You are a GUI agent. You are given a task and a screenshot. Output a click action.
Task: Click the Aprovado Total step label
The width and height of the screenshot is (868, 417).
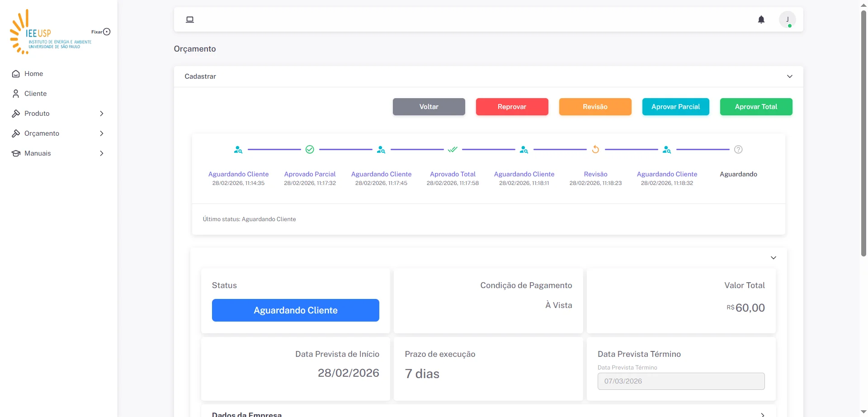[x=453, y=174]
